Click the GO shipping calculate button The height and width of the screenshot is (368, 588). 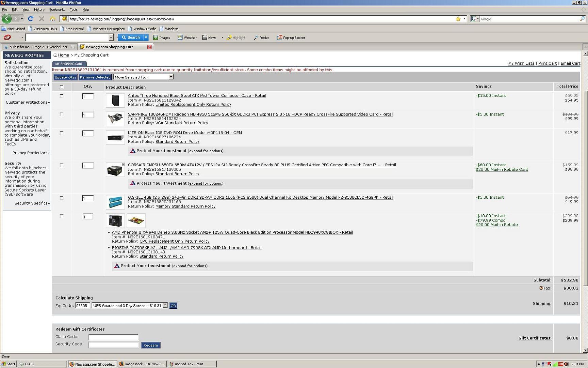click(x=173, y=306)
